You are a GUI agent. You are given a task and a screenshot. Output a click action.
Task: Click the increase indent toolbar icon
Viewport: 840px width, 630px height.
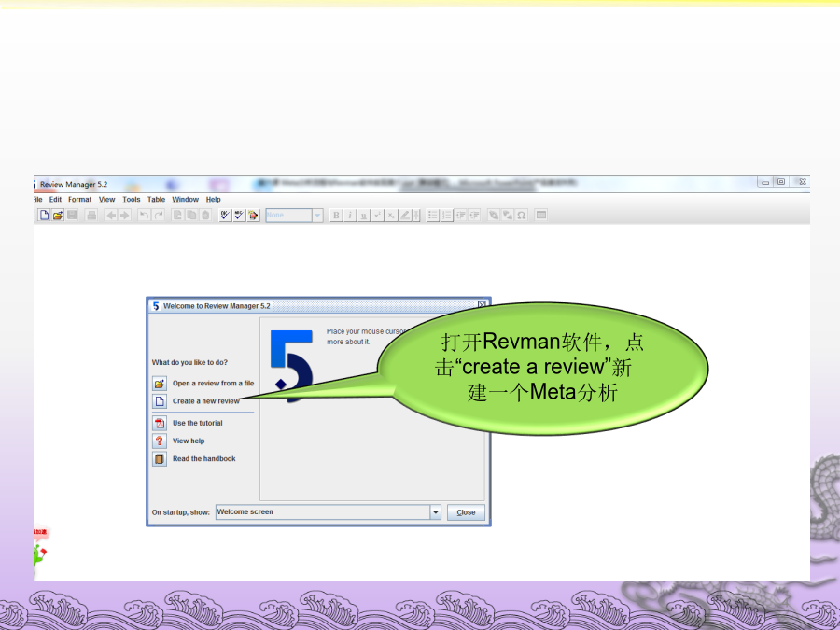click(x=475, y=216)
